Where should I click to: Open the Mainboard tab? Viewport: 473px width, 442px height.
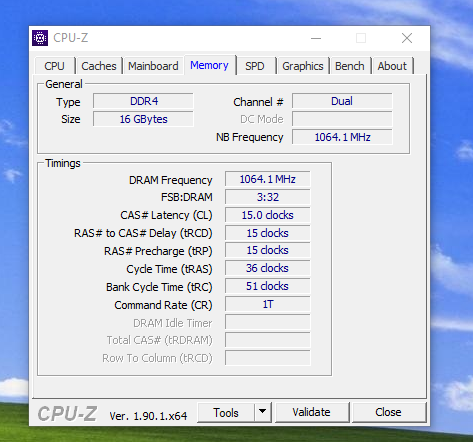point(153,66)
